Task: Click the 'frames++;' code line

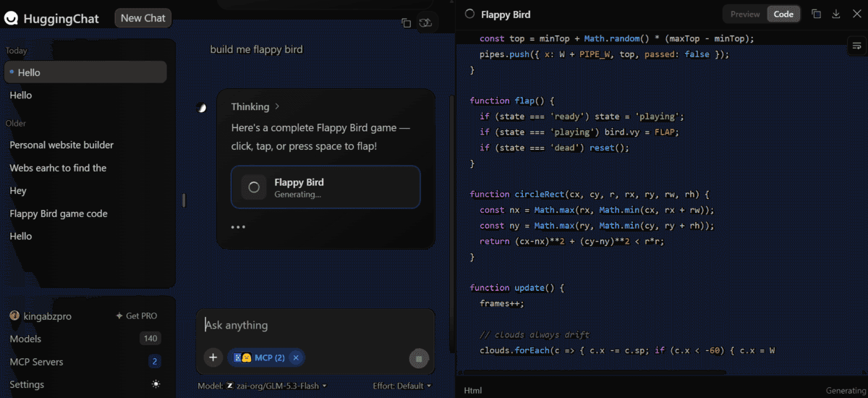Action: (x=501, y=303)
